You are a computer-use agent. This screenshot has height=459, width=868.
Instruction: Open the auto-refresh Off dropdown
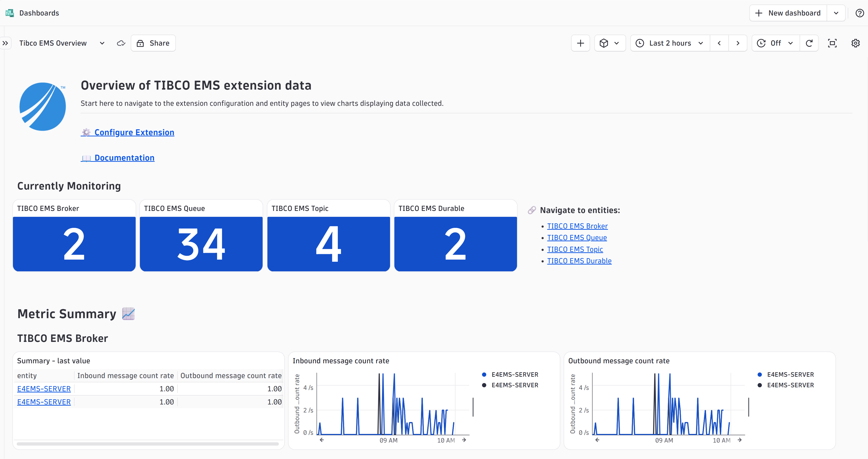pos(775,43)
